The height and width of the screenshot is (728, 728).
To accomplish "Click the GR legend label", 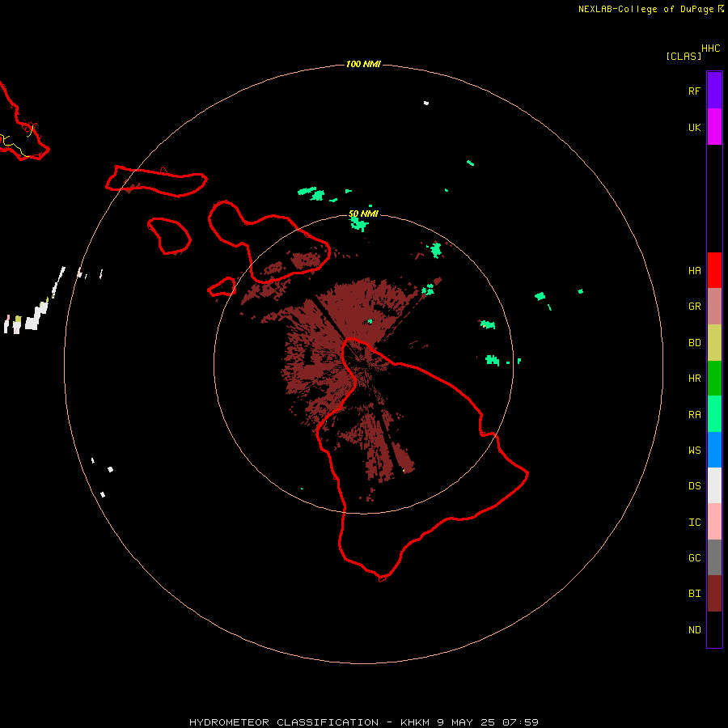I will point(694,307).
